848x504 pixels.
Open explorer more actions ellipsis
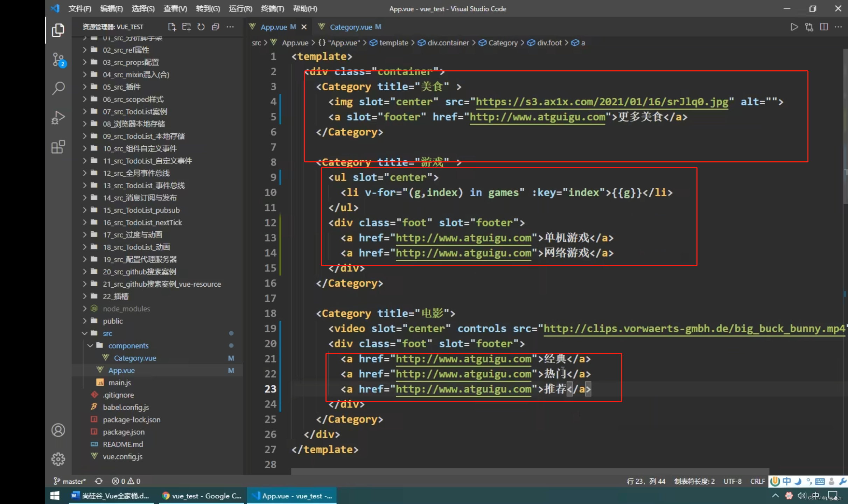pyautogui.click(x=230, y=27)
